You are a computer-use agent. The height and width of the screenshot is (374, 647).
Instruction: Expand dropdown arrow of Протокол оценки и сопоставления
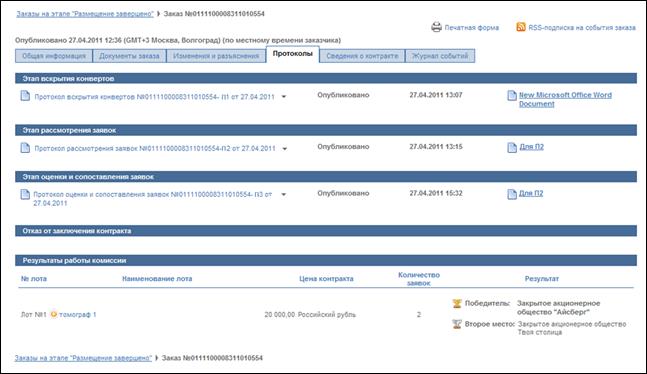coord(284,194)
